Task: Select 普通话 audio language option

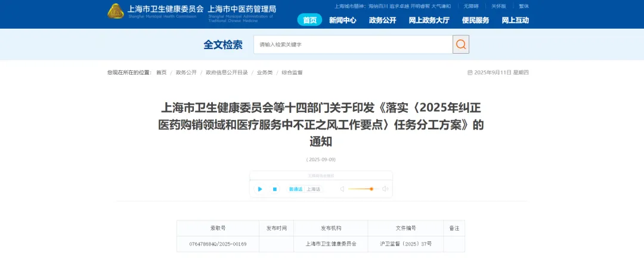Action: click(x=296, y=189)
